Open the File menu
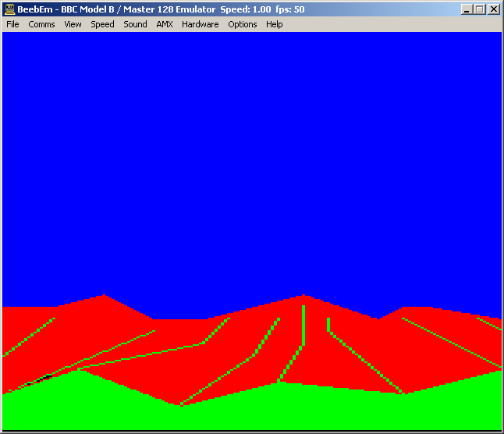Image resolution: width=504 pixels, height=434 pixels. [12, 24]
